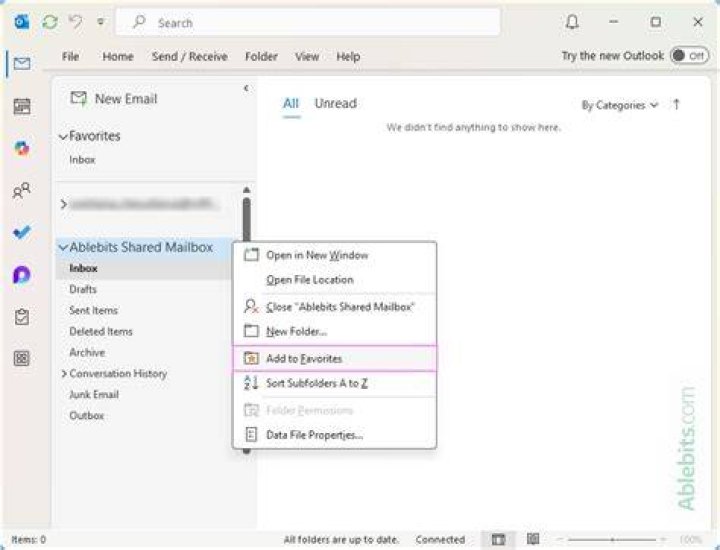The height and width of the screenshot is (550, 720).
Task: Open the notifications bell icon
Action: coord(572,22)
